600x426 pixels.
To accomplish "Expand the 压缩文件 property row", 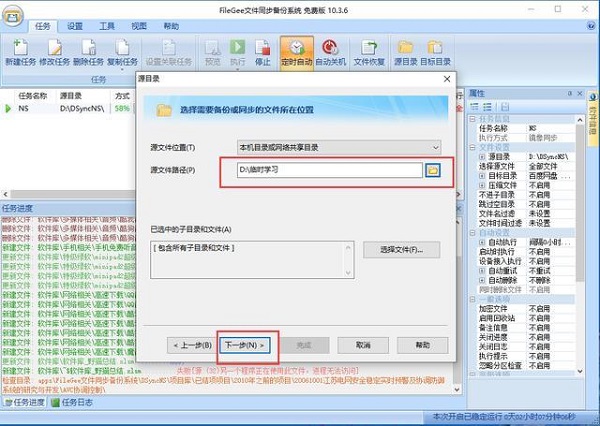I will click(x=482, y=185).
